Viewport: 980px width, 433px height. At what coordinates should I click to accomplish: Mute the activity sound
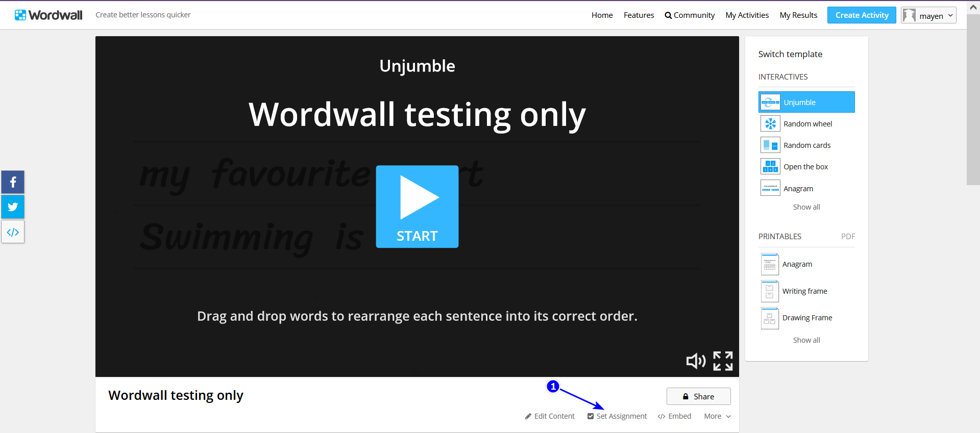click(x=696, y=361)
